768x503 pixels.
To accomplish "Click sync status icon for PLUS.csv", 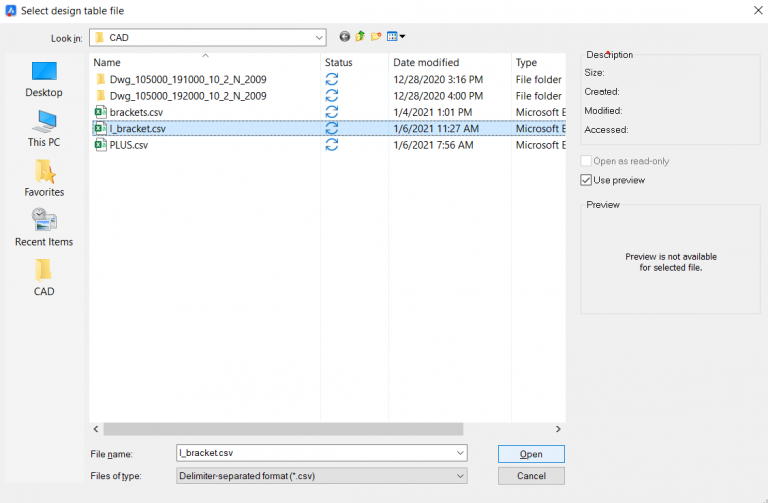I will (332, 145).
